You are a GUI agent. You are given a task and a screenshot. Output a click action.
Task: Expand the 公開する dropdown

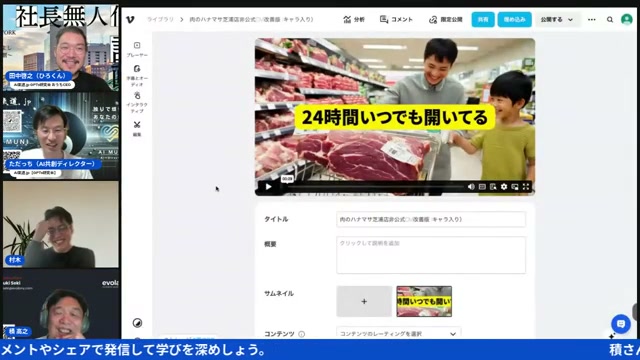click(557, 19)
